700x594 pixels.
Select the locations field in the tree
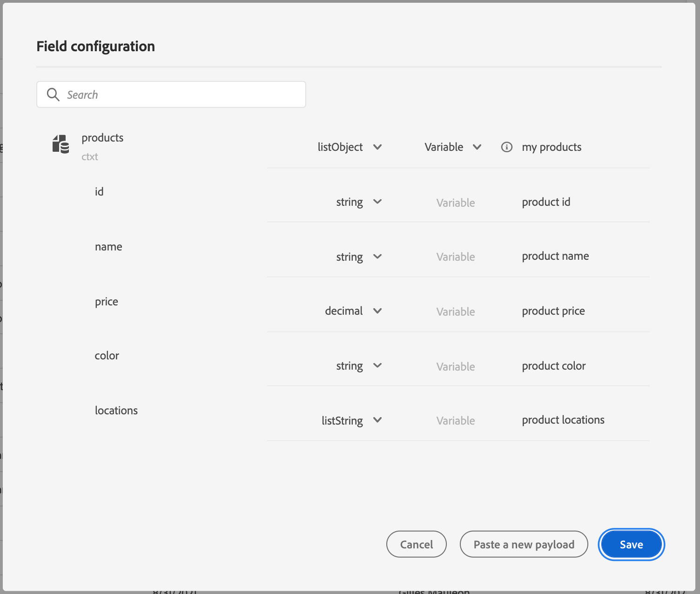(x=116, y=411)
